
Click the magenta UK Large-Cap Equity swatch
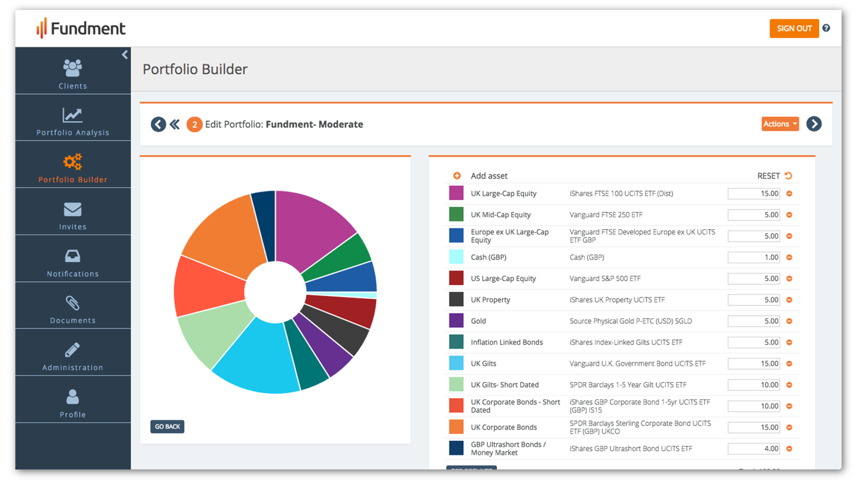coord(456,193)
